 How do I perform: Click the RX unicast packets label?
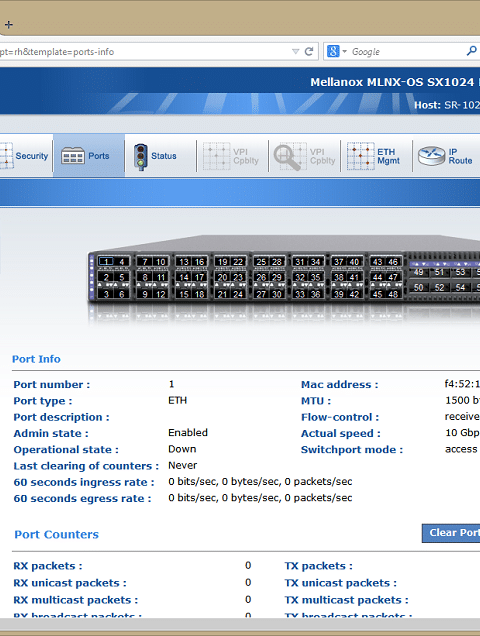(70, 583)
